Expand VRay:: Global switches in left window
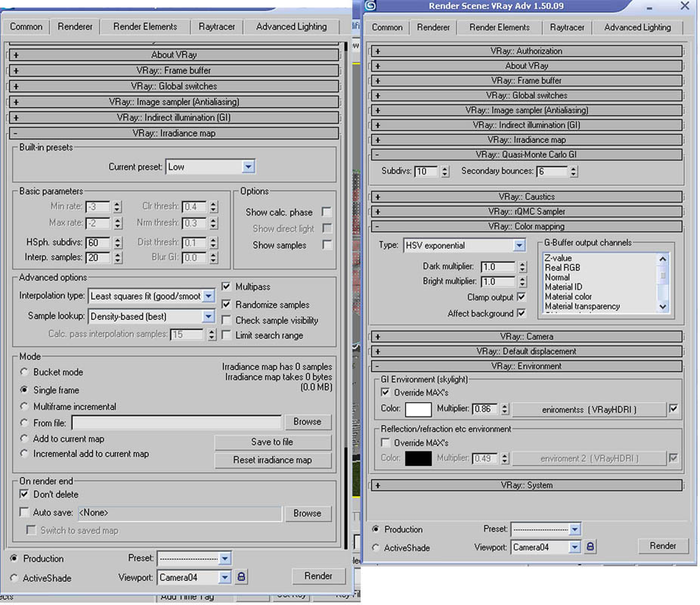This screenshot has height=605, width=700. point(174,86)
